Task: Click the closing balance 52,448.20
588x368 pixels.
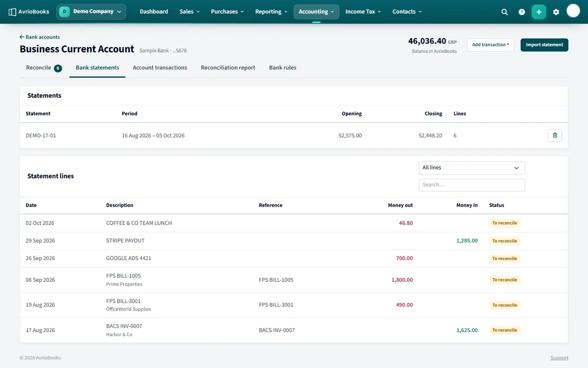Action: (x=430, y=135)
